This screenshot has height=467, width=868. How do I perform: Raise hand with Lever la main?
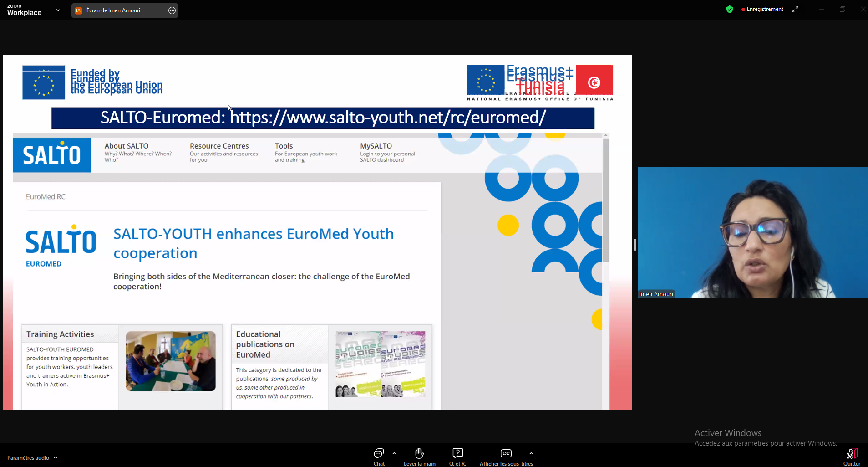(419, 453)
